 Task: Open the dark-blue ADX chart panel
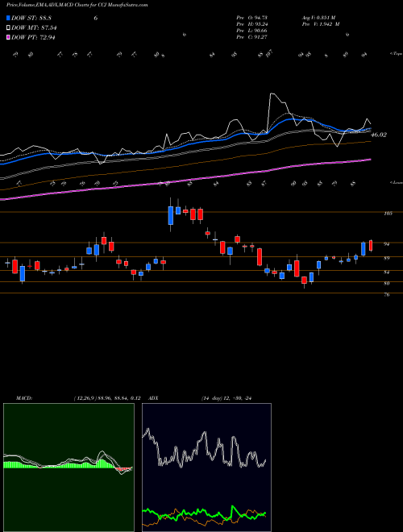[206, 468]
